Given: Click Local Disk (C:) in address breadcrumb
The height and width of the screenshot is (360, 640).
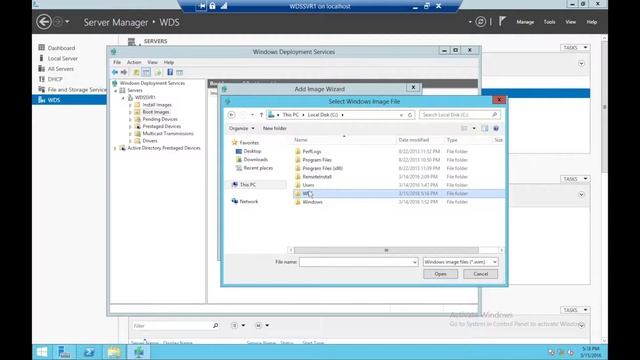Looking at the screenshot, I should point(323,115).
